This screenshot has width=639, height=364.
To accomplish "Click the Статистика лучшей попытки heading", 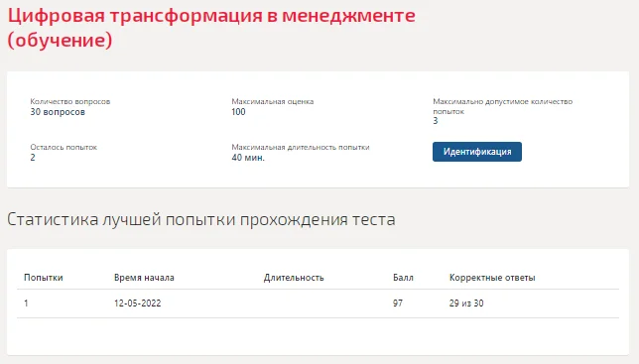I will [x=200, y=219].
